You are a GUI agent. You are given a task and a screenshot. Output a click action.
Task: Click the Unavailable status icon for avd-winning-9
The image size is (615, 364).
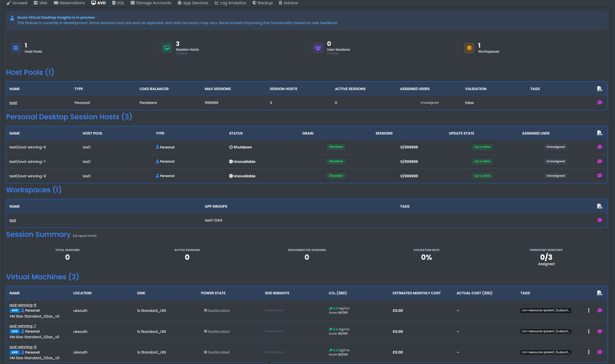[x=231, y=176]
